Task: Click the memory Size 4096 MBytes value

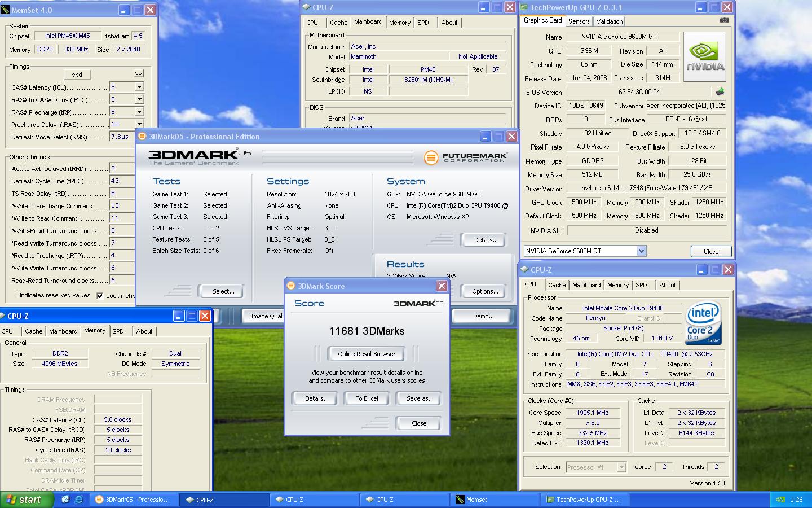Action: (x=59, y=364)
